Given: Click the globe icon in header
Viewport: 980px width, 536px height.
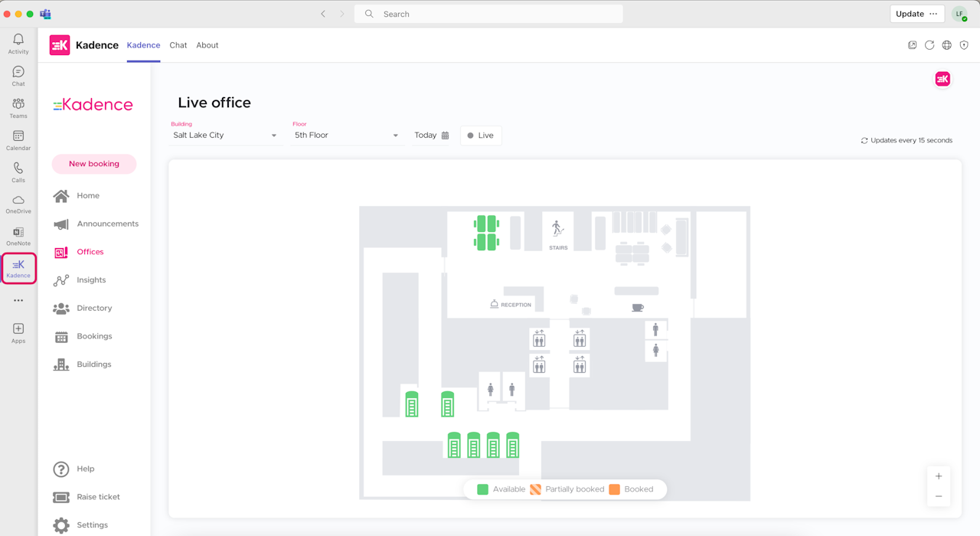Looking at the screenshot, I should [946, 45].
